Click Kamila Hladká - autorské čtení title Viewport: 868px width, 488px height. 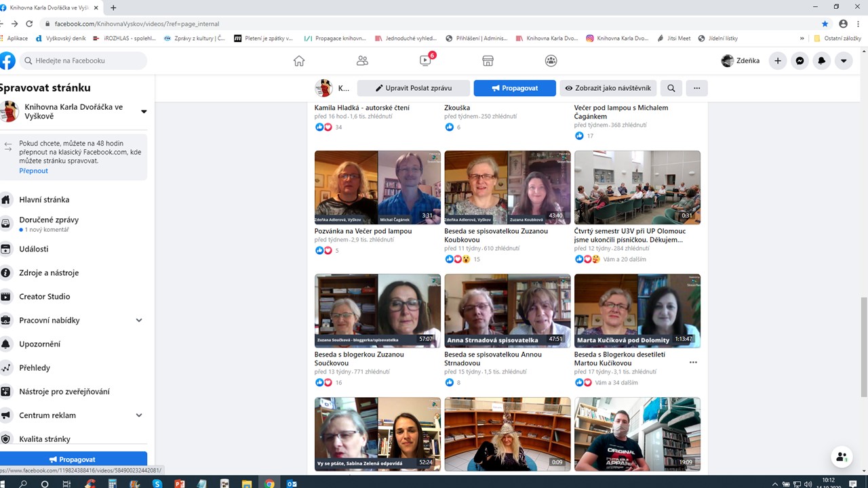[x=362, y=108]
